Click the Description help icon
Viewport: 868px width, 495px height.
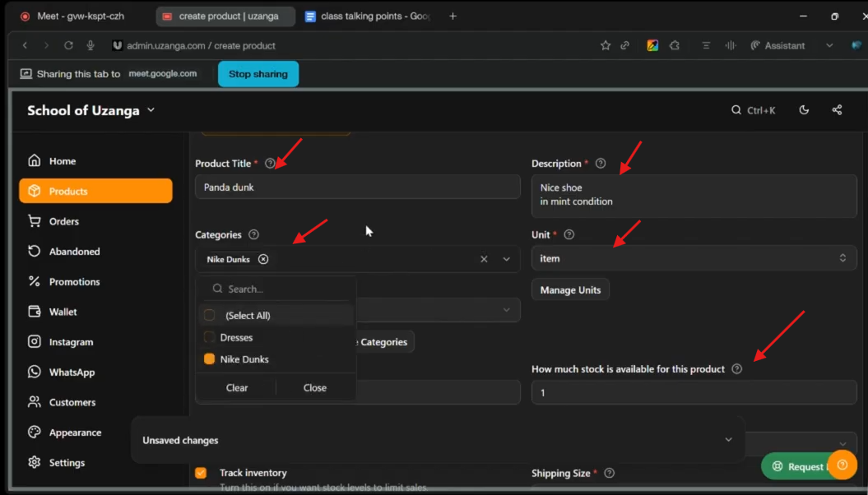pos(601,163)
